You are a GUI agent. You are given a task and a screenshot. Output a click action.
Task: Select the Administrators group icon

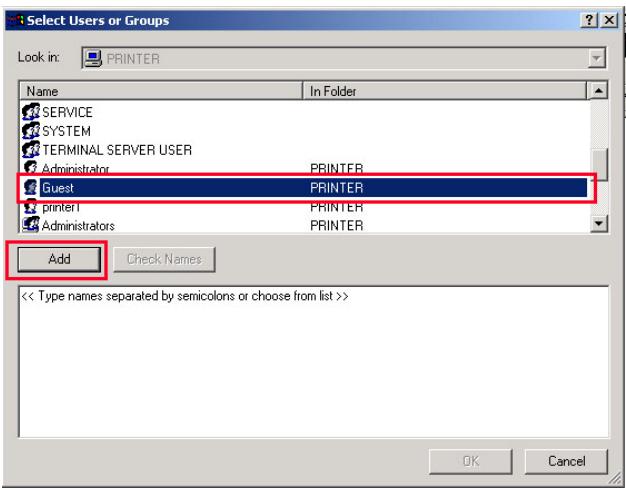31,225
